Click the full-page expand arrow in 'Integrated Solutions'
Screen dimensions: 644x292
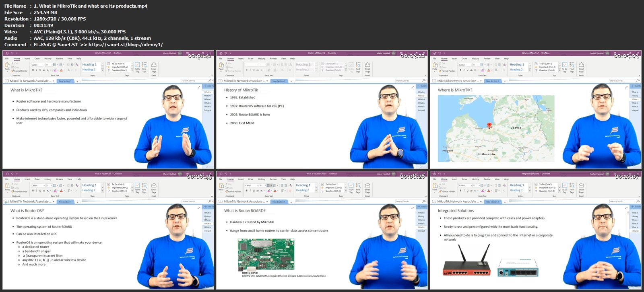(626, 208)
